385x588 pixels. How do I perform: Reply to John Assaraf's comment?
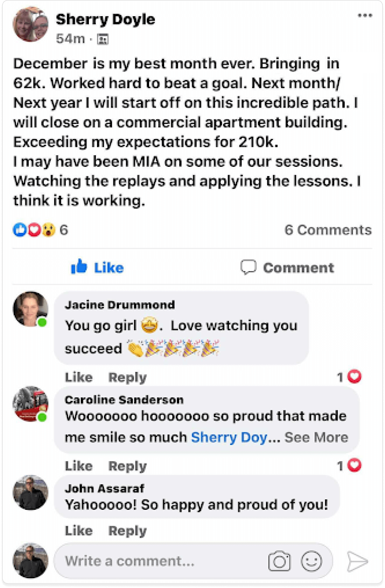tap(127, 531)
